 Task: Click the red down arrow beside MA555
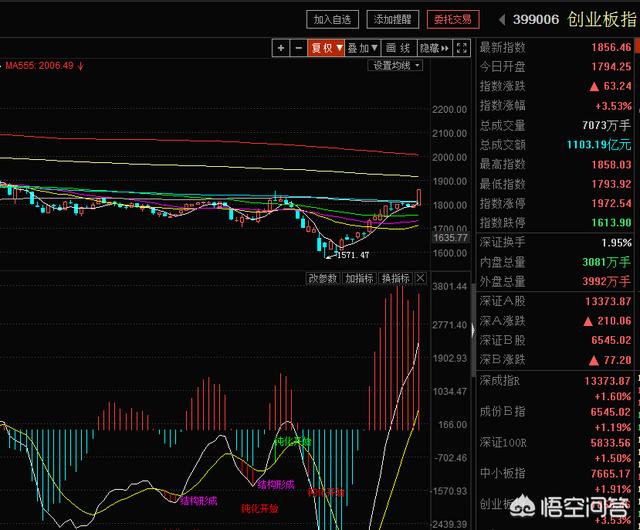81,66
